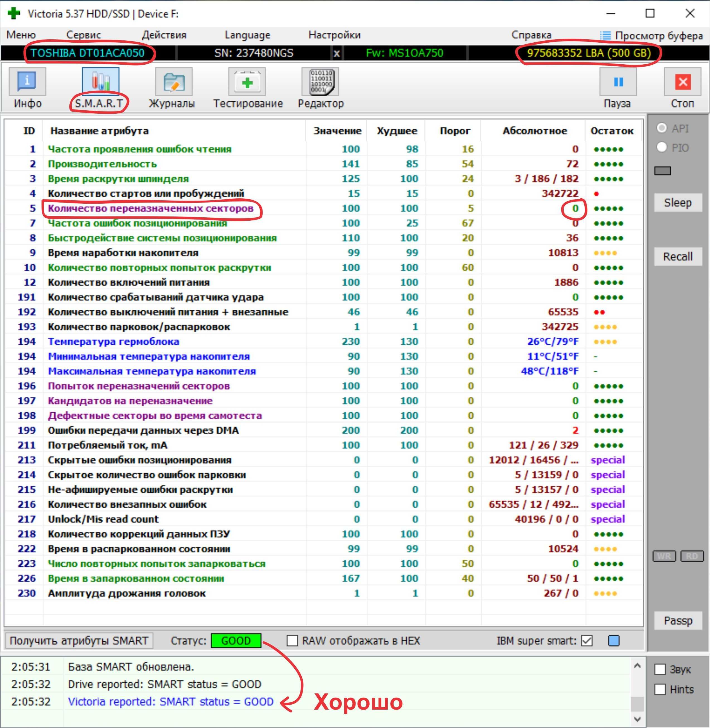This screenshot has width=710, height=728.
Task: Click the green GOOD status indicator
Action: (236, 641)
